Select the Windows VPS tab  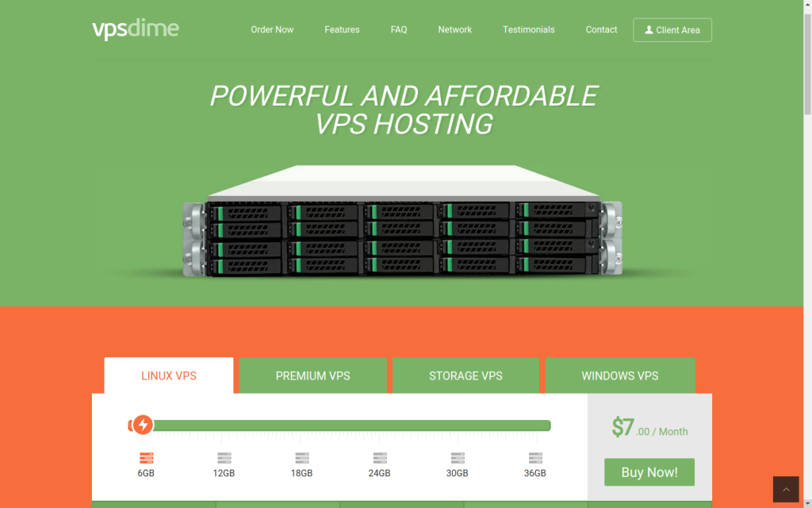coord(619,375)
